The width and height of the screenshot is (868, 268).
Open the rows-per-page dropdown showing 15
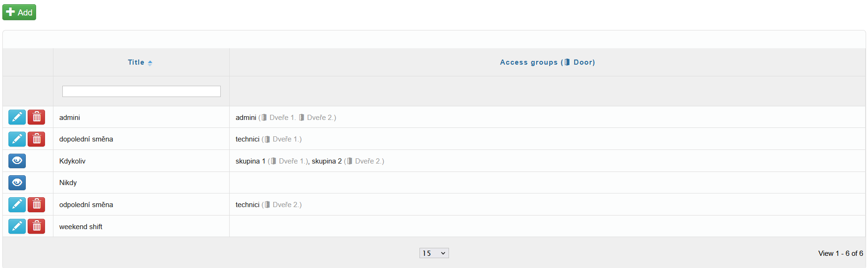434,253
